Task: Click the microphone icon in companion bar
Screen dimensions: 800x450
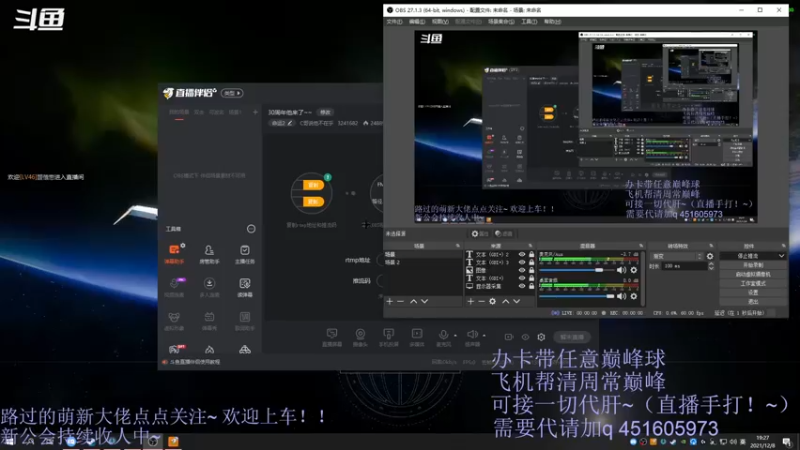Action: click(x=443, y=335)
